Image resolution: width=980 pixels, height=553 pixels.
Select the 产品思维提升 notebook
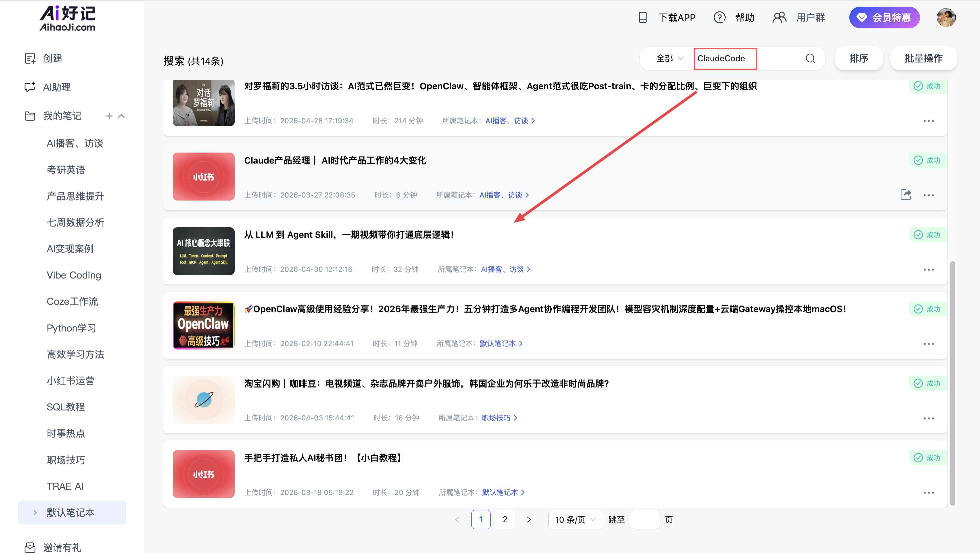point(75,196)
